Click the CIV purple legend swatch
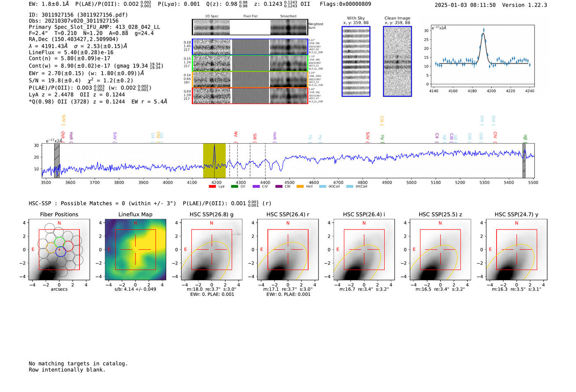576x392 pixels. [256, 187]
